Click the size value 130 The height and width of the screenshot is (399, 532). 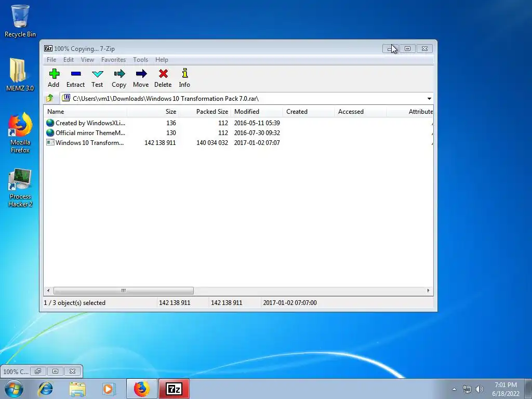click(171, 132)
